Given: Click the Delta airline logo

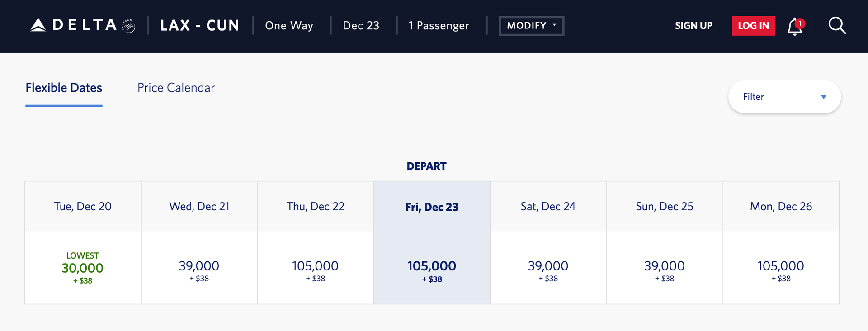Looking at the screenshot, I should (72, 25).
